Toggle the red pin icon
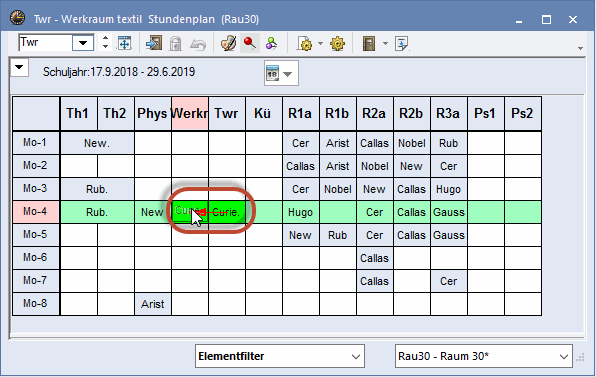This screenshot has width=596, height=377. [250, 43]
